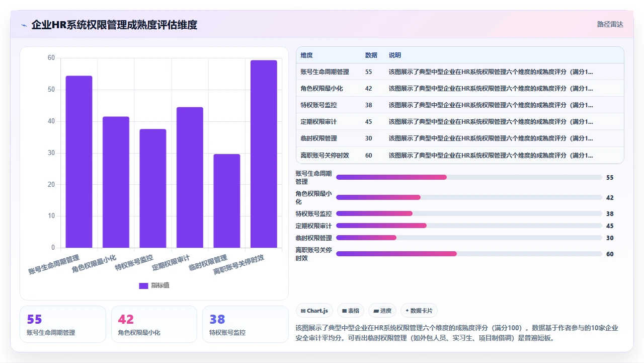Click the 数据 column header
The image size is (644, 363).
(371, 55)
